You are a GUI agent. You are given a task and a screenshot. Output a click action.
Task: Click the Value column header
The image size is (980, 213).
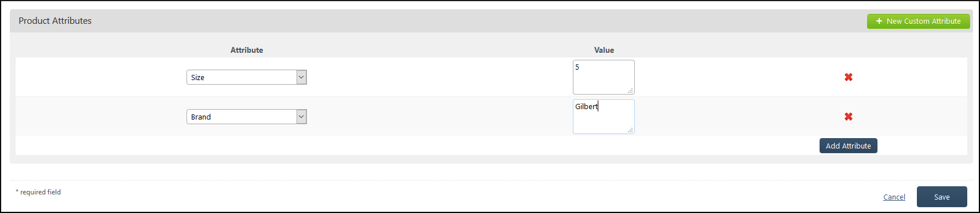[x=604, y=50]
